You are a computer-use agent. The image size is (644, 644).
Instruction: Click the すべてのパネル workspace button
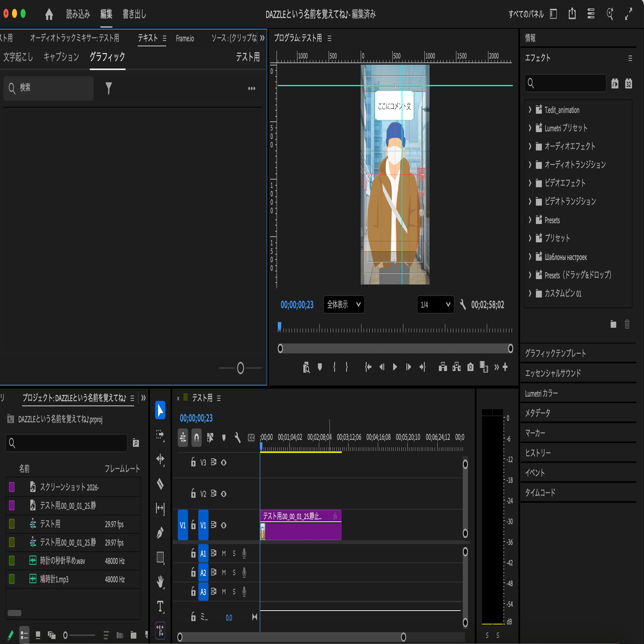point(526,14)
